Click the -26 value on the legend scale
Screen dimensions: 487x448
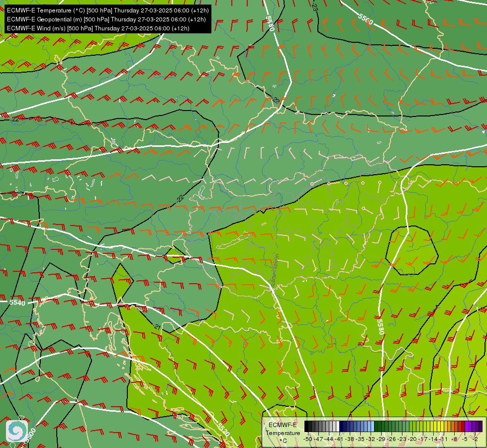coord(391,439)
